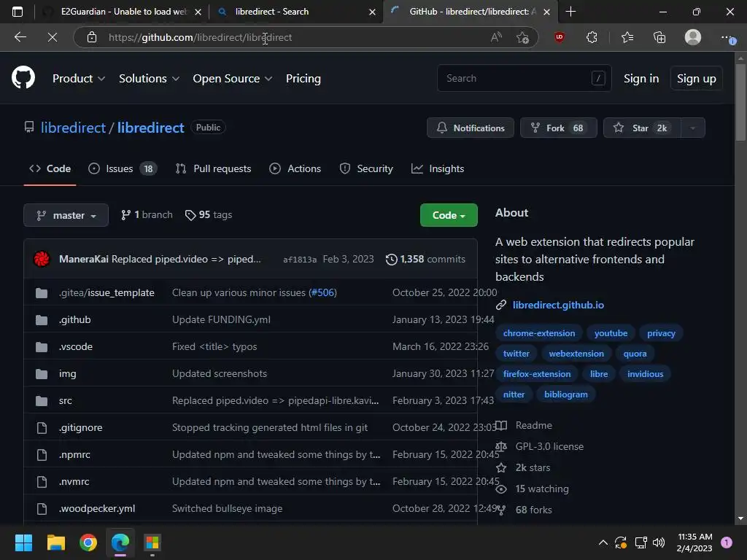This screenshot has height=560, width=747.
Task: Open the Insights tab
Action: tap(438, 168)
